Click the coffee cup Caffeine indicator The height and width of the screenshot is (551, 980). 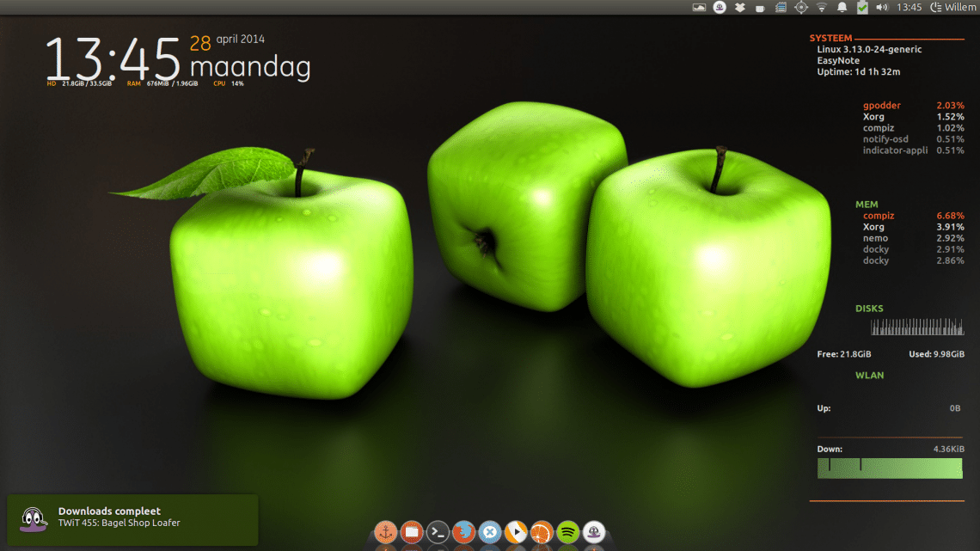(x=760, y=8)
